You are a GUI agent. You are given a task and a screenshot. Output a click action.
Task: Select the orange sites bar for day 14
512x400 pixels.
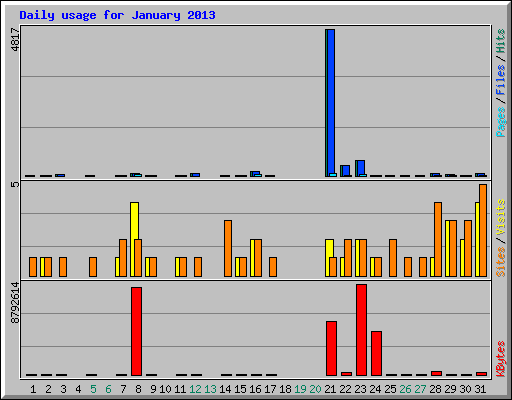point(228,248)
